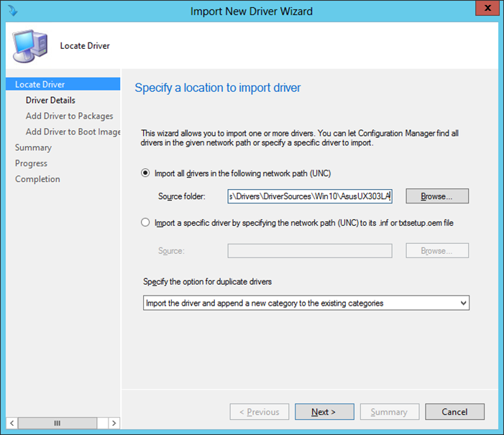The image size is (504, 435).
Task: Click sidebar scrollbar right arrow
Action: tap(114, 423)
